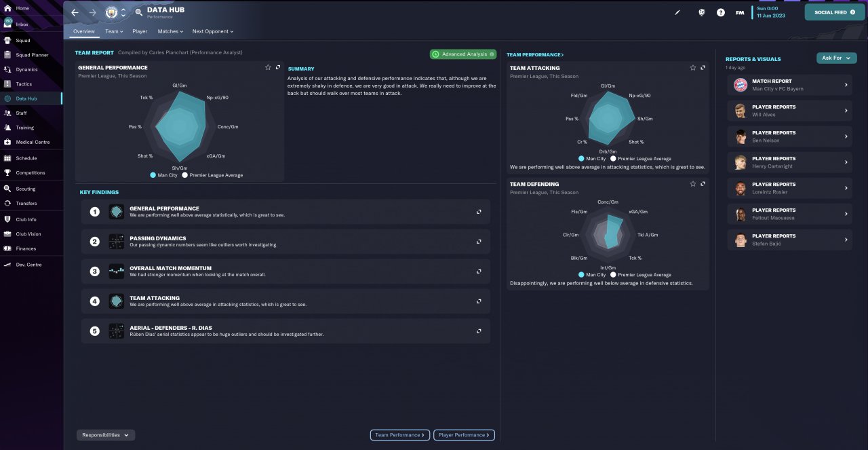
Task: Click the search magnifier icon
Action: pos(139,12)
